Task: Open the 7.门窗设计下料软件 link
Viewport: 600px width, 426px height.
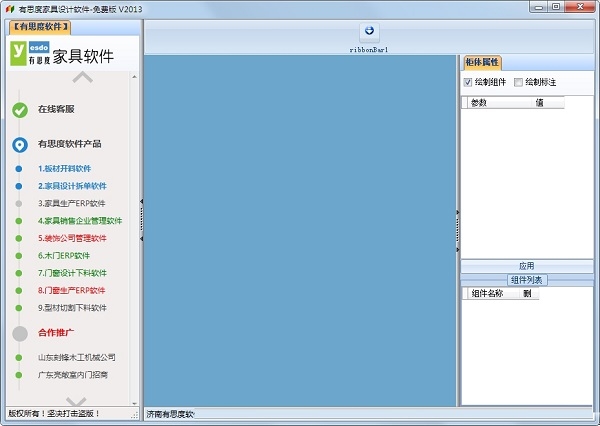Action: click(72, 273)
